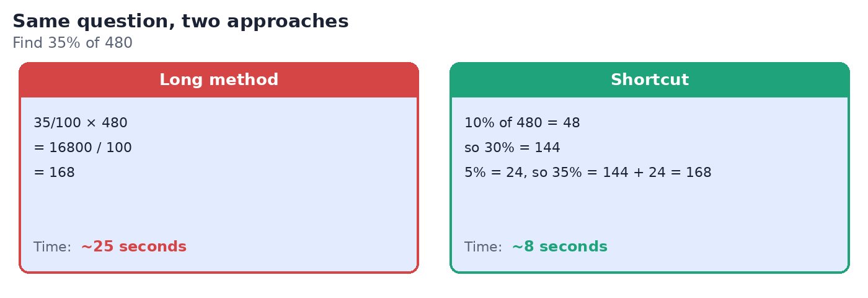Click the '48' in the 10% line

(x=571, y=123)
